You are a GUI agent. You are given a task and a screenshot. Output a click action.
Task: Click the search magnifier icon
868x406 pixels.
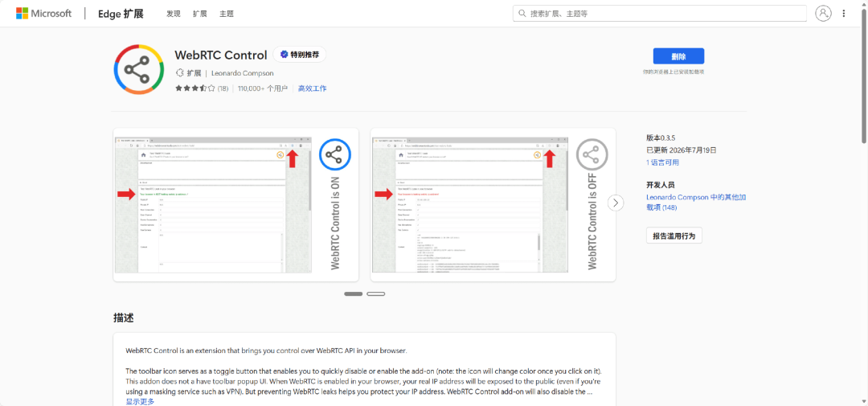pyautogui.click(x=522, y=14)
